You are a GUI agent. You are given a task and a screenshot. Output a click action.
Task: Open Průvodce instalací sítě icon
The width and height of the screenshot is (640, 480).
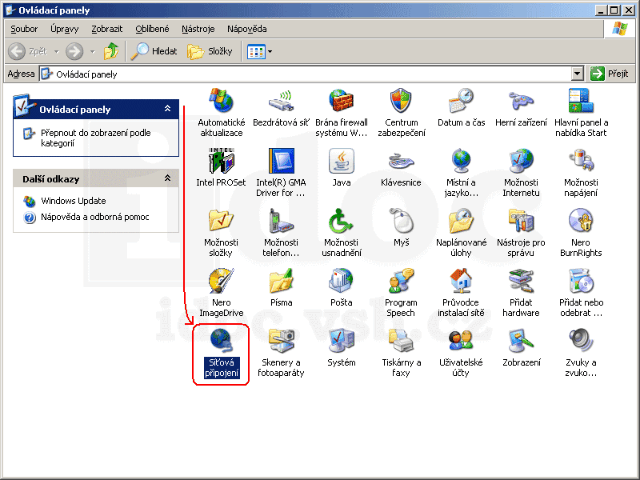[461, 281]
